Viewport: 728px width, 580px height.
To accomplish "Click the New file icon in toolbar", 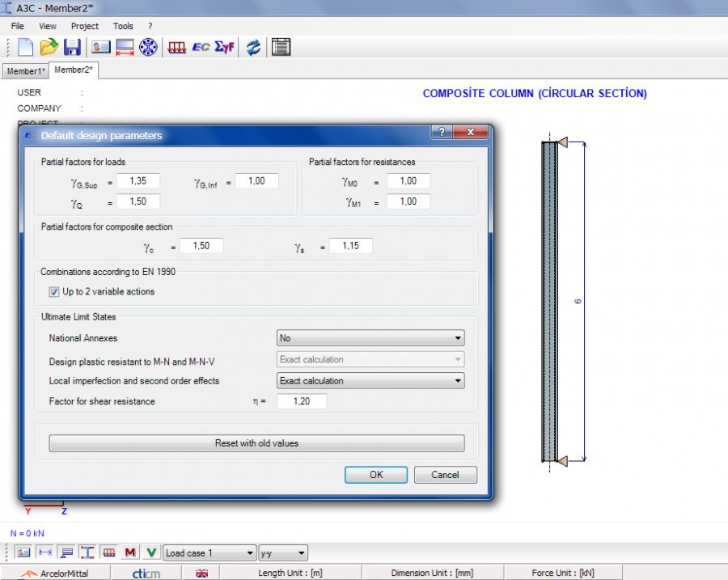I will point(26,47).
